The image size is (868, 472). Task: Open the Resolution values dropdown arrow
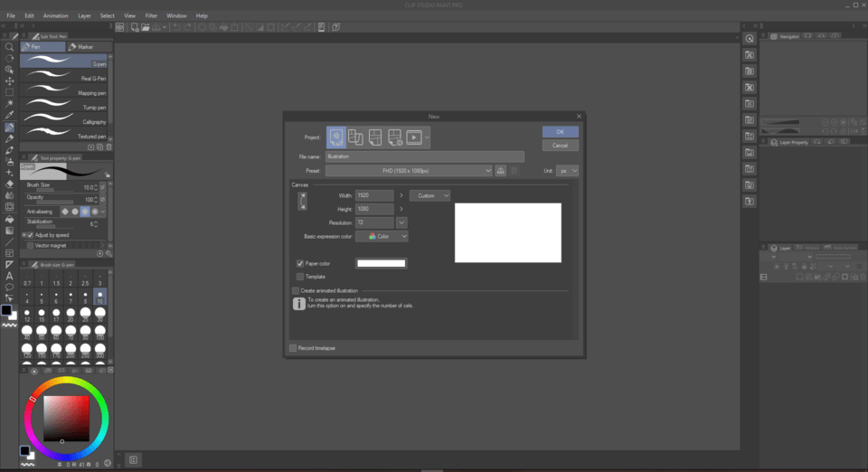coord(401,222)
